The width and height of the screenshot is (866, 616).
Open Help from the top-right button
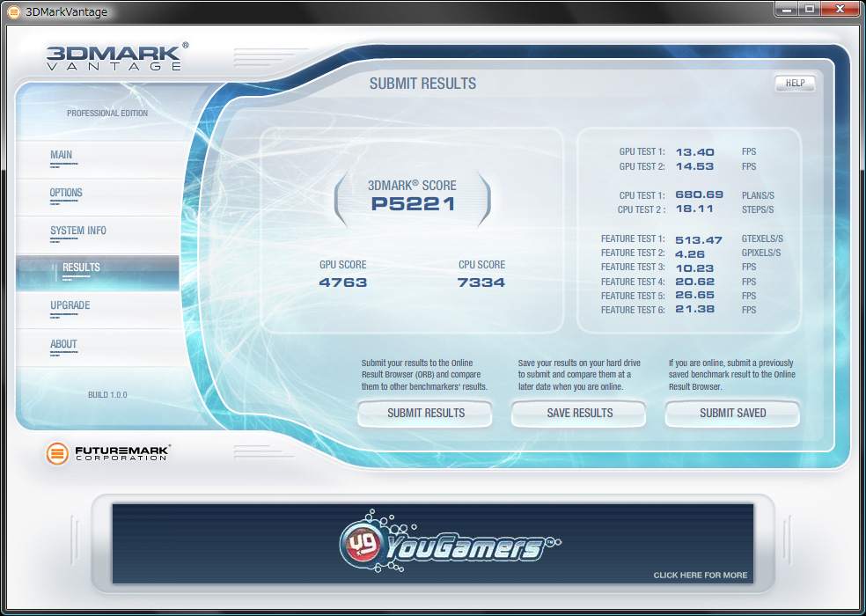795,83
